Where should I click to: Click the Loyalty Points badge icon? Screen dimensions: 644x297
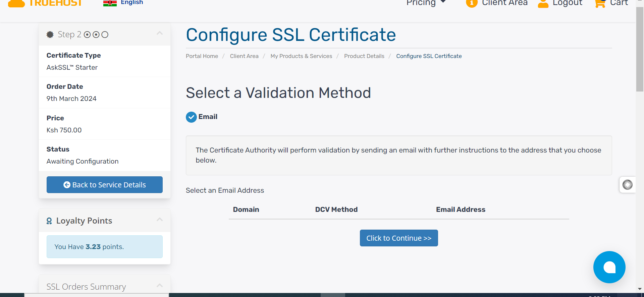[49, 221]
